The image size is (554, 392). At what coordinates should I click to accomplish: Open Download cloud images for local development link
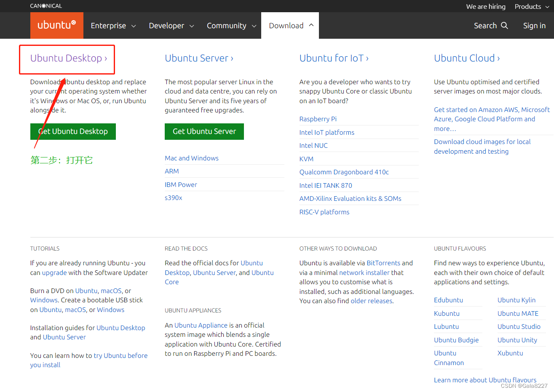(482, 147)
